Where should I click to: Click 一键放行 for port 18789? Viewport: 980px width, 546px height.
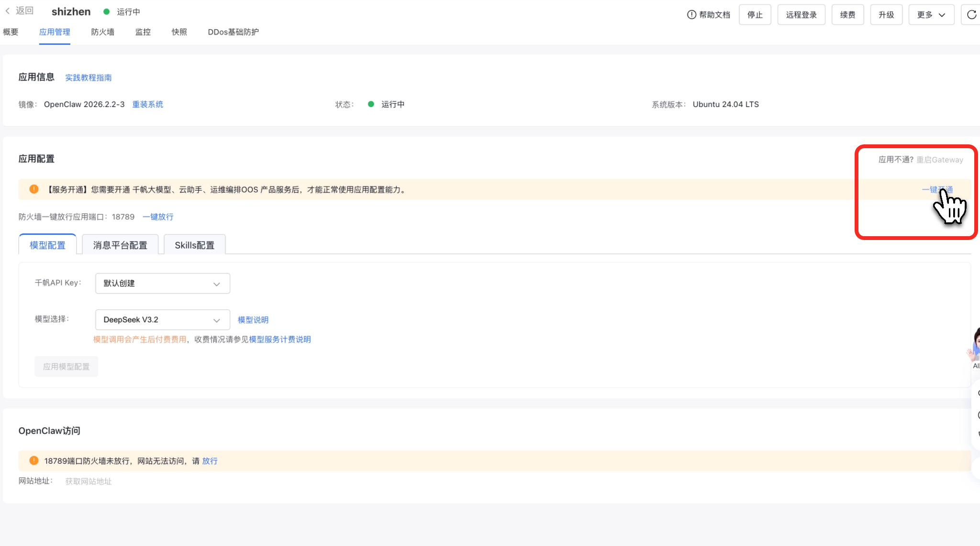pos(158,217)
